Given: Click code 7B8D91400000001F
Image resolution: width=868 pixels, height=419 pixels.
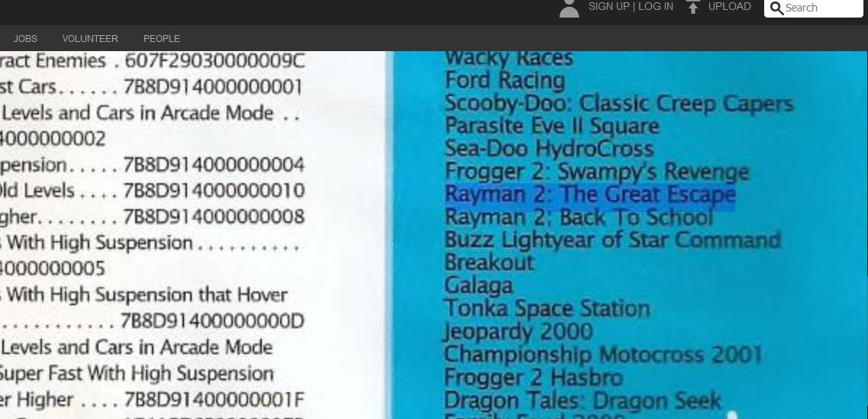Looking at the screenshot, I should [x=215, y=399].
